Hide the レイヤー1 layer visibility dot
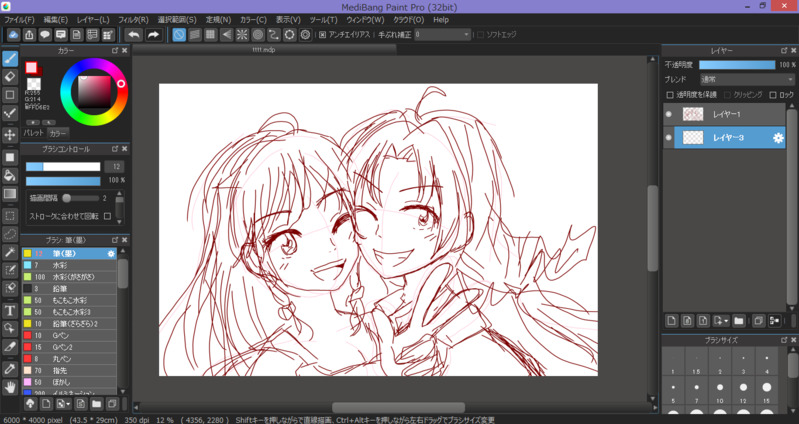799x424 pixels. pyautogui.click(x=669, y=114)
